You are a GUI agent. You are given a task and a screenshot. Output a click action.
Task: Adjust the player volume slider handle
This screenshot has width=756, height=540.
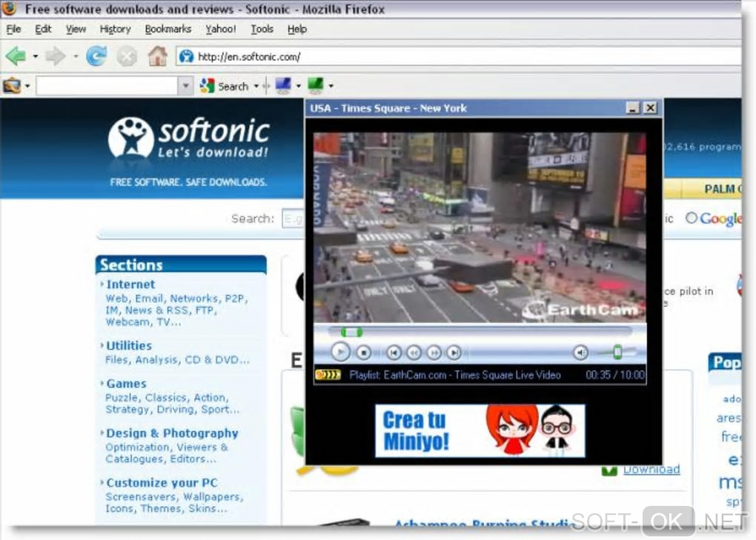click(617, 352)
